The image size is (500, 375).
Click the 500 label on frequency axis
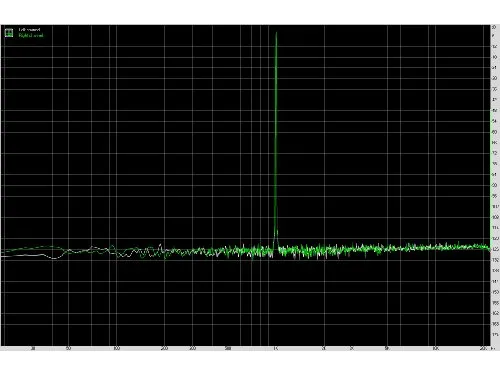coord(228,349)
